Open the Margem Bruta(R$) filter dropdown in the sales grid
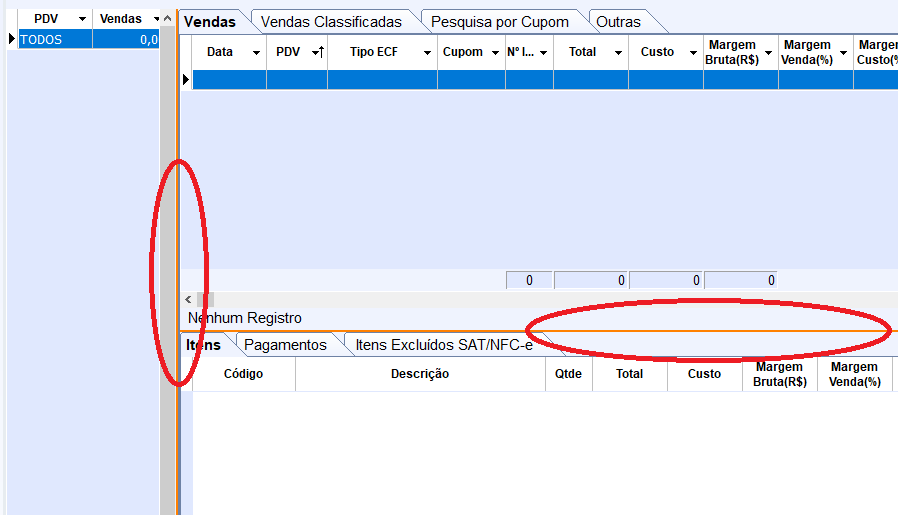This screenshot has height=515, width=898. (x=768, y=53)
